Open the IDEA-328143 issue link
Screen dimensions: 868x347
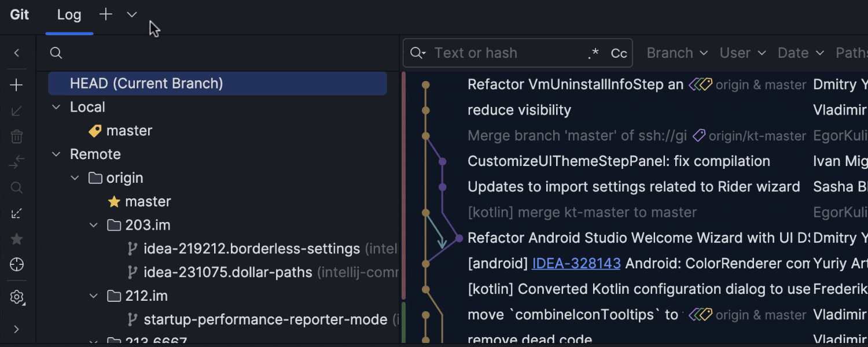[576, 264]
